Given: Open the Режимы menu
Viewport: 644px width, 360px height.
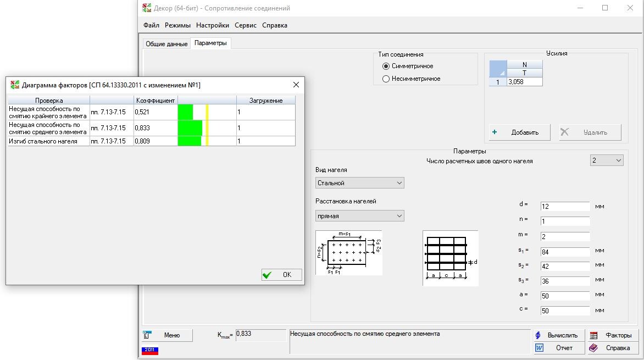Looking at the screenshot, I should [177, 25].
